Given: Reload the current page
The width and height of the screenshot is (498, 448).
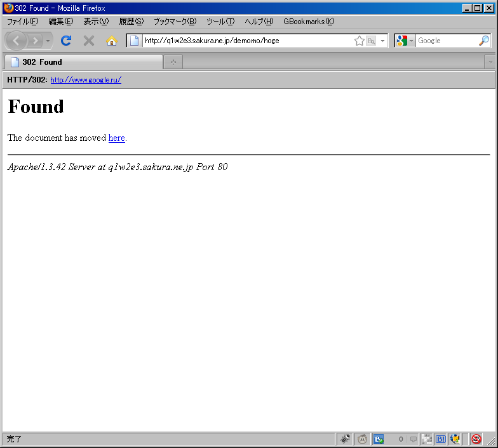Looking at the screenshot, I should 66,41.
